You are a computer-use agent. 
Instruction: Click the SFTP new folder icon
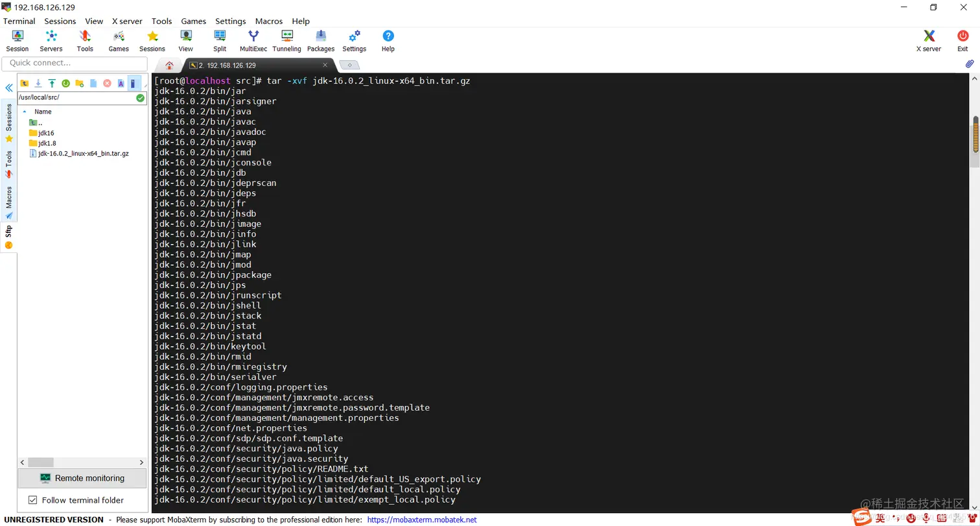click(x=80, y=83)
